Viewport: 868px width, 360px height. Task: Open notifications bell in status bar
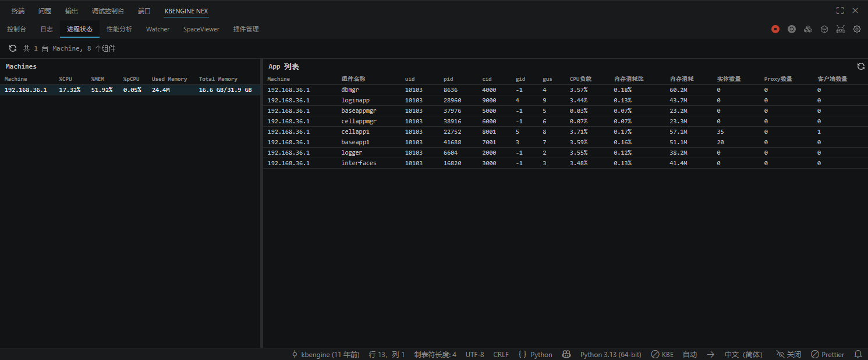click(x=858, y=354)
